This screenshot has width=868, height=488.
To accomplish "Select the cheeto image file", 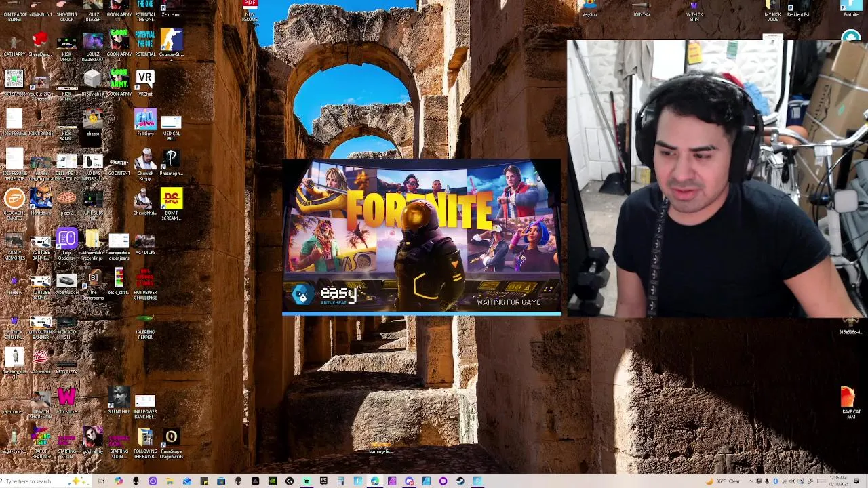I will (x=93, y=123).
